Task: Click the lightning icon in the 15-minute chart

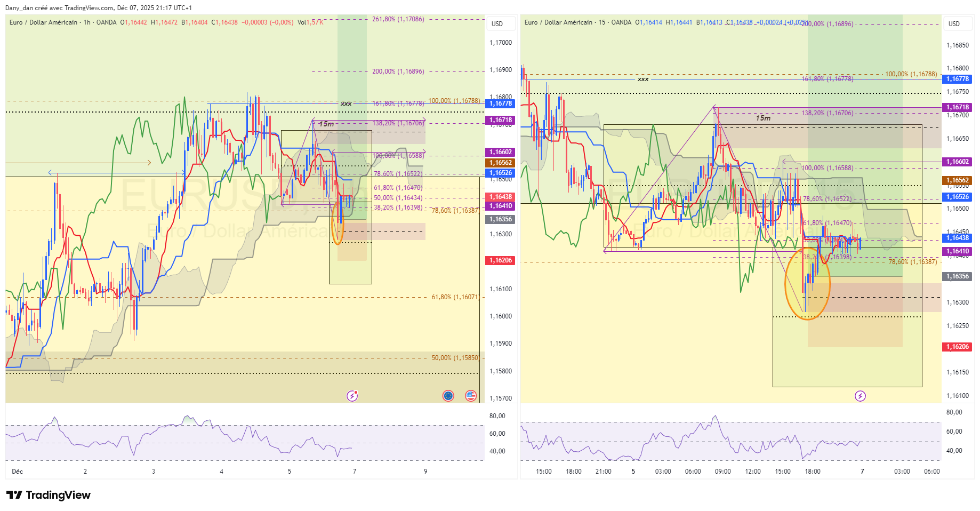Action: click(x=860, y=396)
